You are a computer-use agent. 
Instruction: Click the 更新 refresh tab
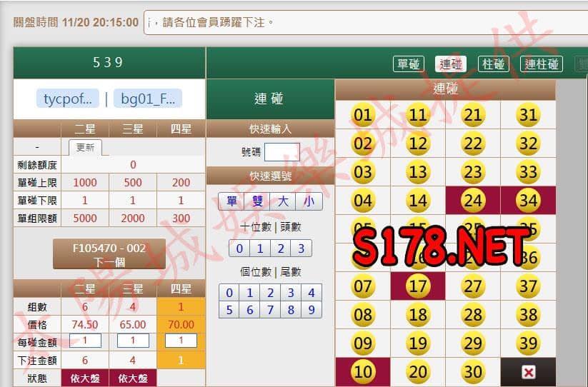(85, 148)
